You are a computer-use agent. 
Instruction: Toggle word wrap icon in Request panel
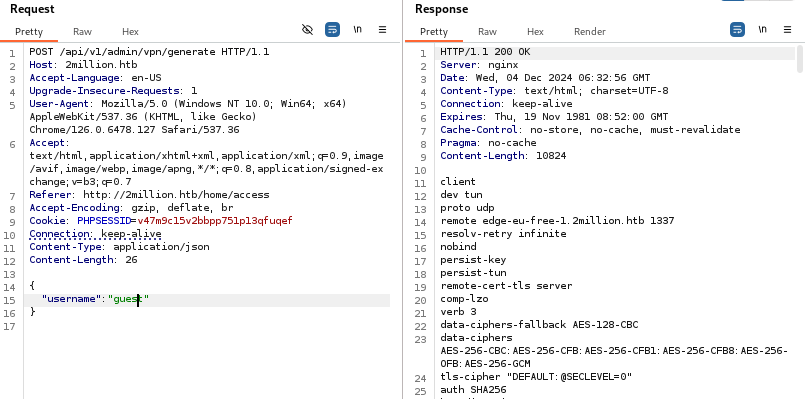click(x=333, y=30)
